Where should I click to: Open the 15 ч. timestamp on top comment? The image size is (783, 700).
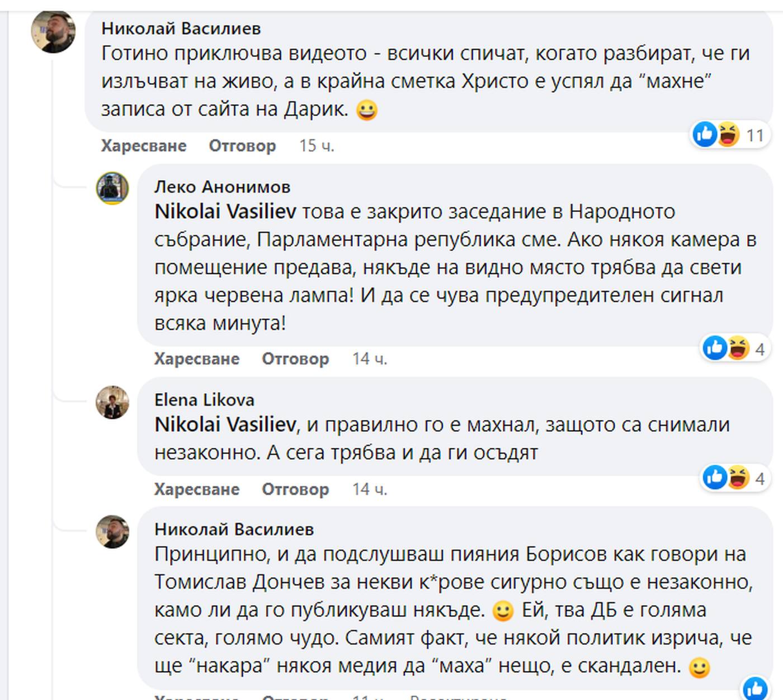[x=317, y=146]
